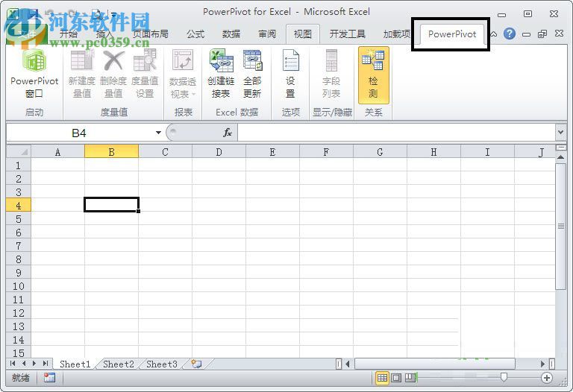Image resolution: width=573 pixels, height=392 pixels.
Task: Switch to the Sheet2 tab
Action: tap(119, 364)
